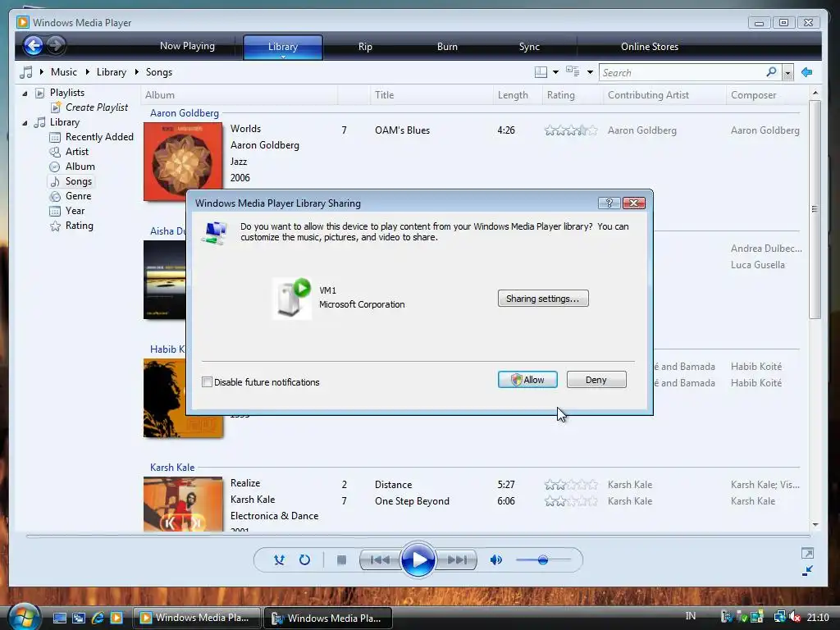Viewport: 840px width, 630px height.
Task: Click the network computers dialog icon
Action: pyautogui.click(x=215, y=233)
